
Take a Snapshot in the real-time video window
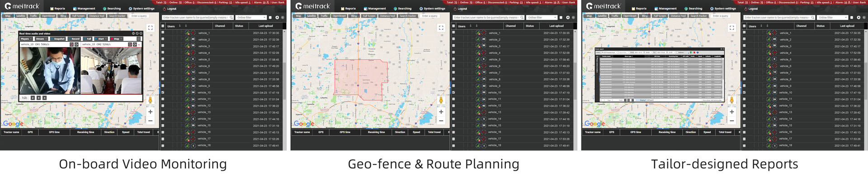point(58,39)
